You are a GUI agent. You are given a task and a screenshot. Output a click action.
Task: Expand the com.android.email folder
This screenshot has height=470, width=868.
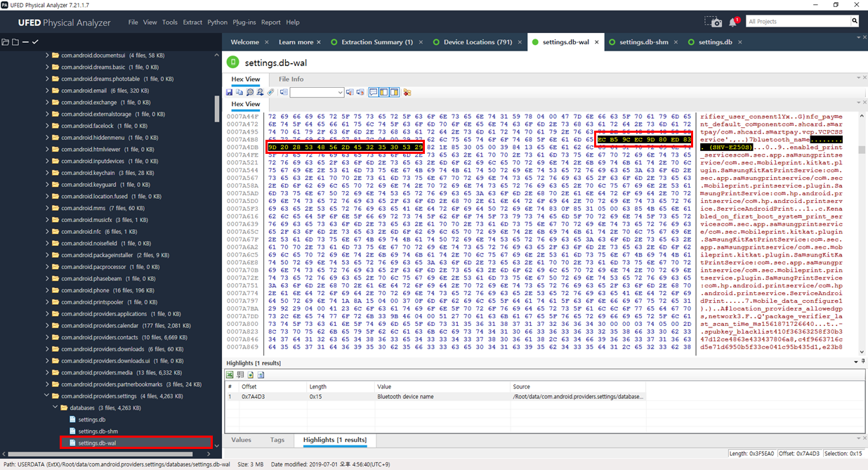pos(47,91)
